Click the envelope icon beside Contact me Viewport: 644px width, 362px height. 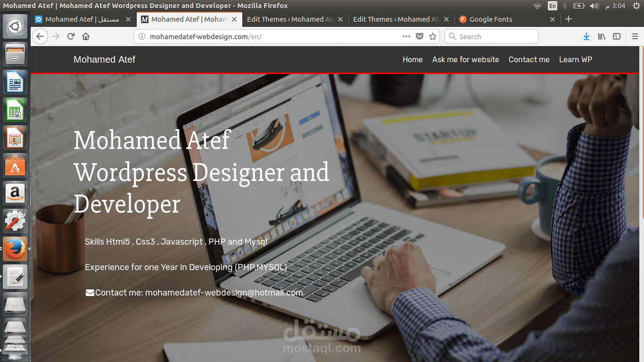90,293
